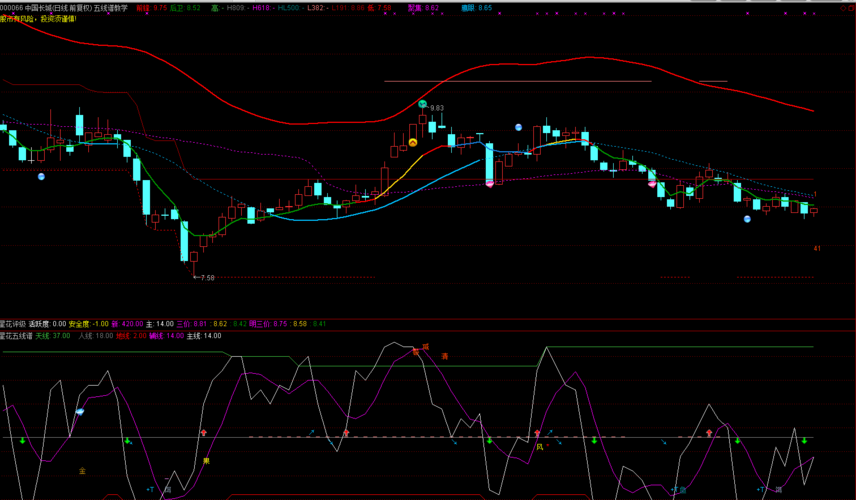Click the 金 signal label in indicator panel
Viewport: 856px width, 500px height.
pos(82,471)
